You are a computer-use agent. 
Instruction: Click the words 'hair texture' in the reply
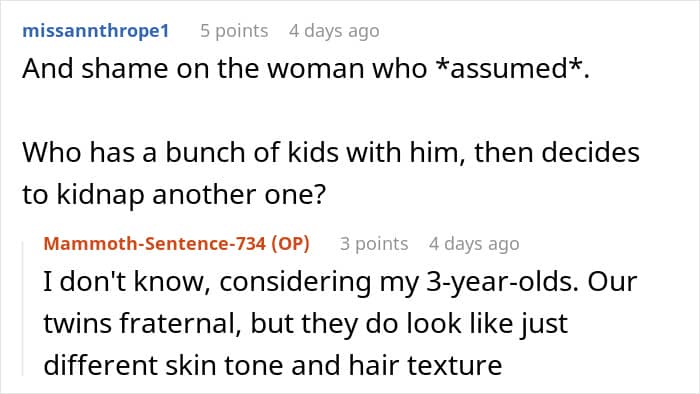[425, 365]
